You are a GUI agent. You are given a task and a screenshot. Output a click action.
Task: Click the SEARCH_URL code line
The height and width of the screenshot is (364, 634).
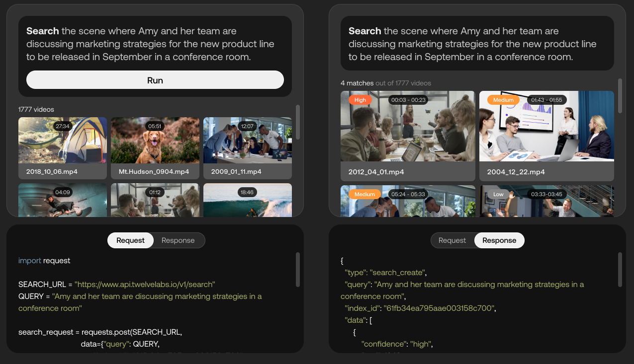coord(117,285)
